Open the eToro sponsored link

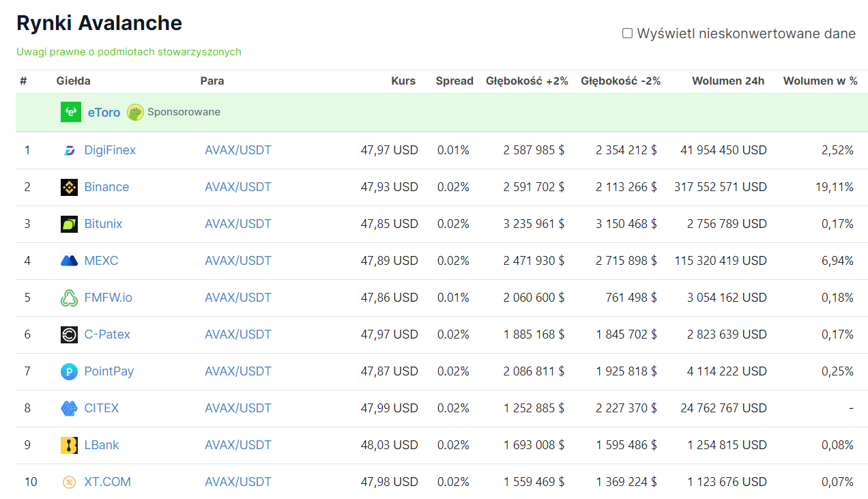104,112
